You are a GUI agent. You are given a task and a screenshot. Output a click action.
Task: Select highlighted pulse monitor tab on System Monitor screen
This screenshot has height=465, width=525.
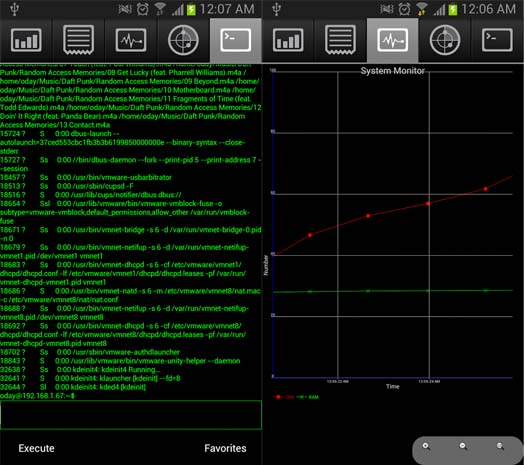[392, 40]
